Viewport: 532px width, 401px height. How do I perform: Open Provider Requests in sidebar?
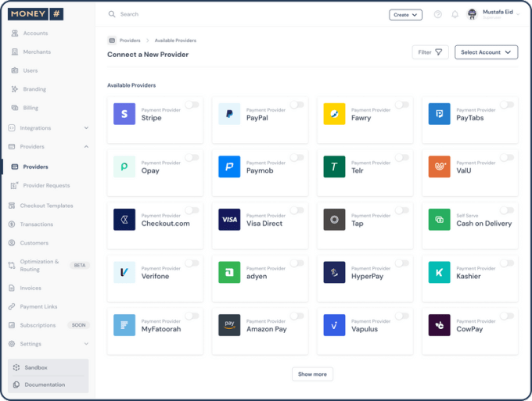[48, 185]
